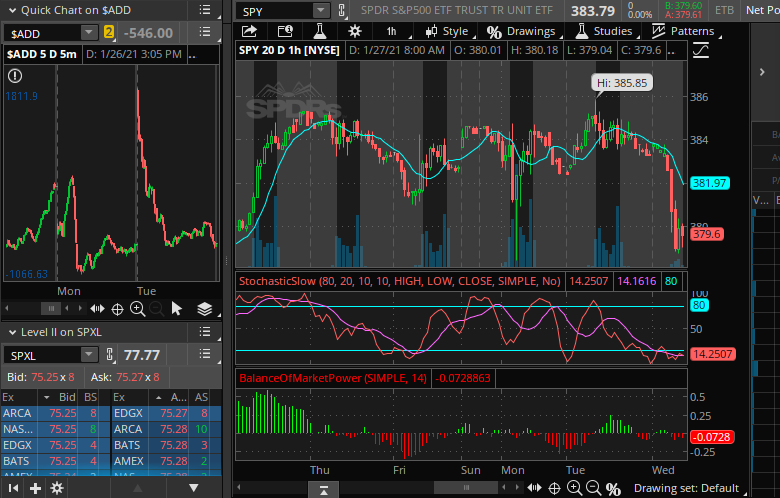
Task: Click the ETB label in the quote bar
Action: click(x=724, y=10)
